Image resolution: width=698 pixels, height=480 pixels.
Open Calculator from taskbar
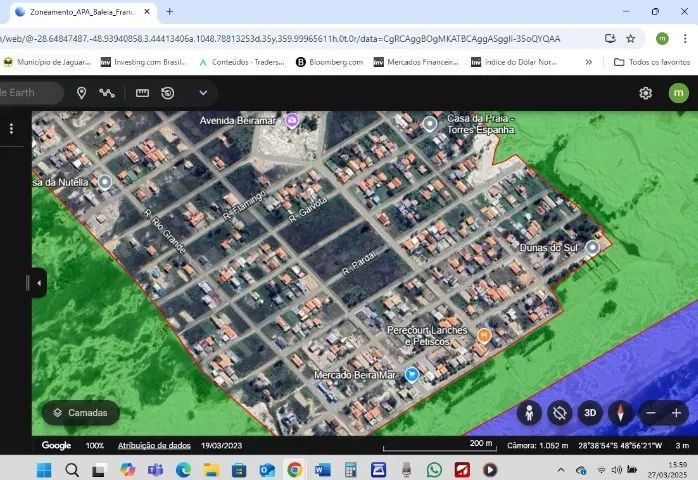pyautogui.click(x=350, y=470)
